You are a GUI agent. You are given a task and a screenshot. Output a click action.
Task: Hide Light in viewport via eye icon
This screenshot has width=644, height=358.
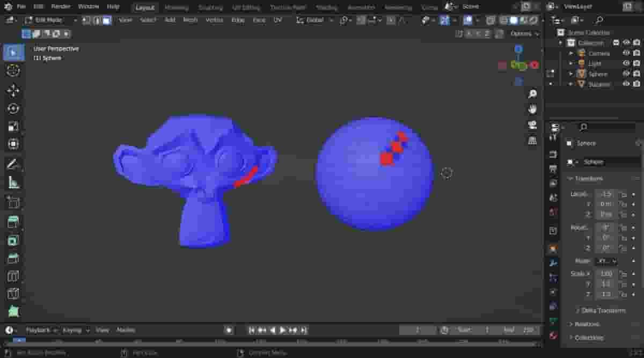tap(626, 63)
